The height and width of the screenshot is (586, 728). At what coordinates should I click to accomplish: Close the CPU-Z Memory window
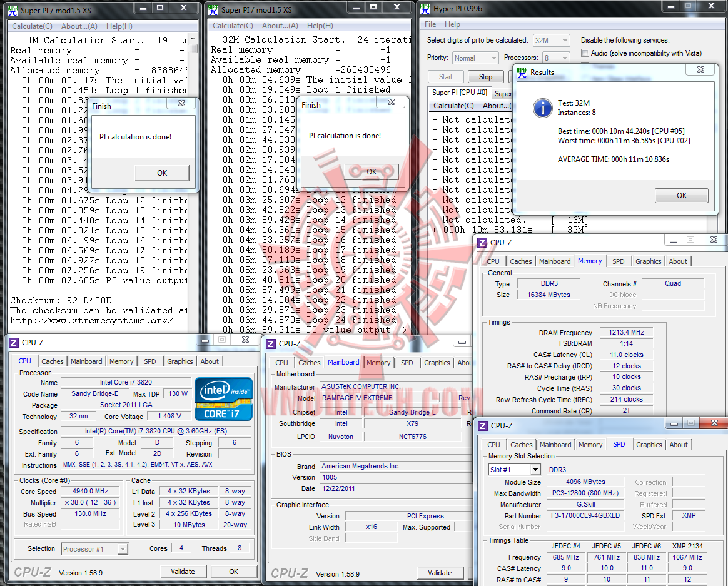pyautogui.click(x=714, y=240)
